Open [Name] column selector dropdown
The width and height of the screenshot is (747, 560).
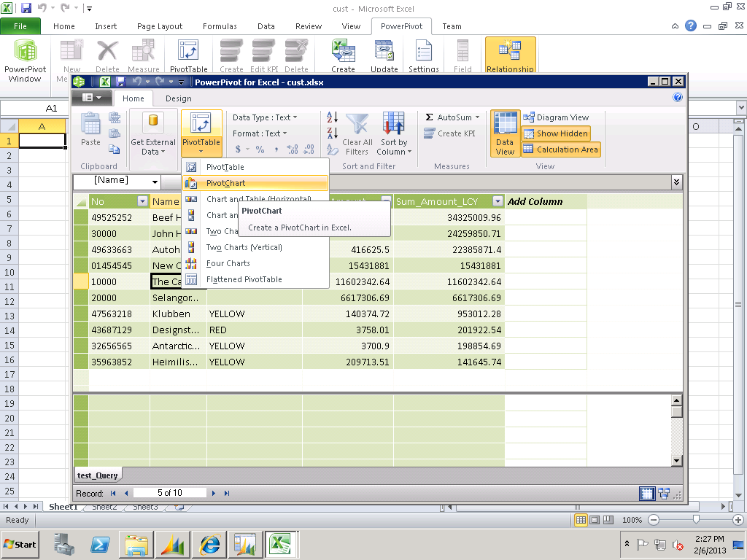(x=155, y=182)
